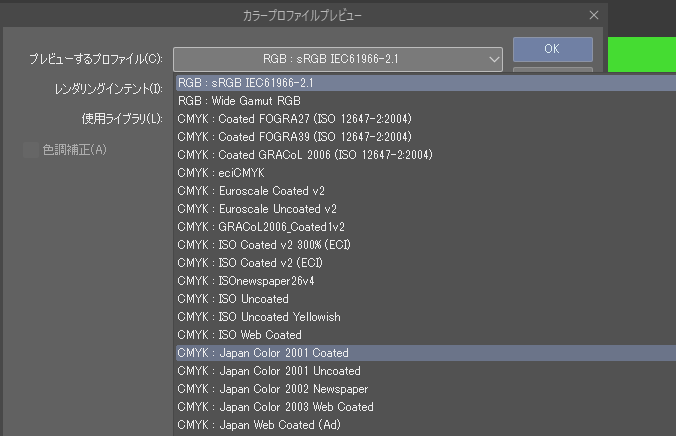The image size is (676, 436).
Task: Close the カラープロファイルプレビュー dialog
Action: (594, 15)
